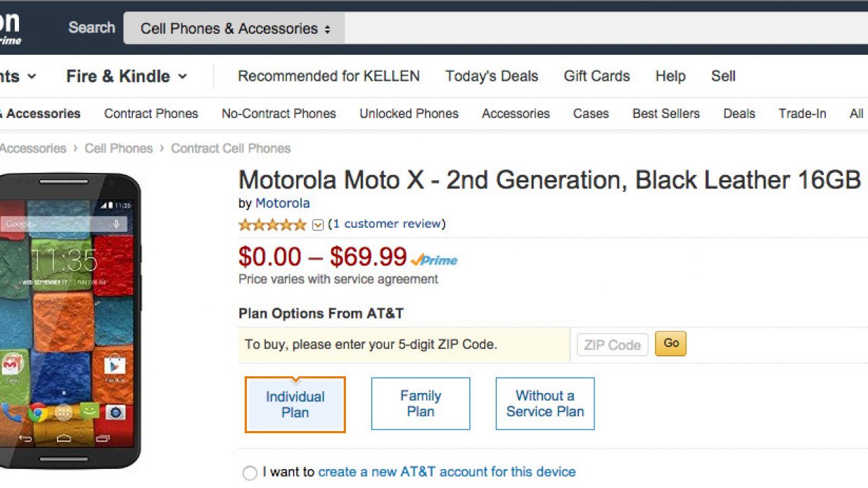868x488 pixels.
Task: Go to the Unlocked Phones tab
Action: [409, 114]
